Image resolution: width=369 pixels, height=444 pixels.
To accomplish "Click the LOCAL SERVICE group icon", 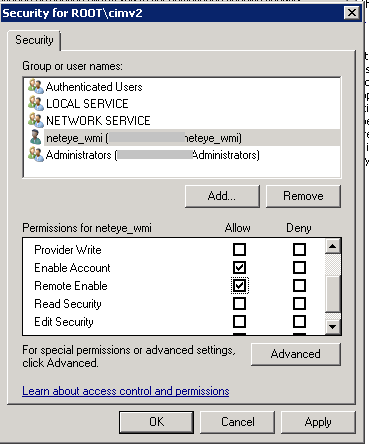I will (36, 103).
